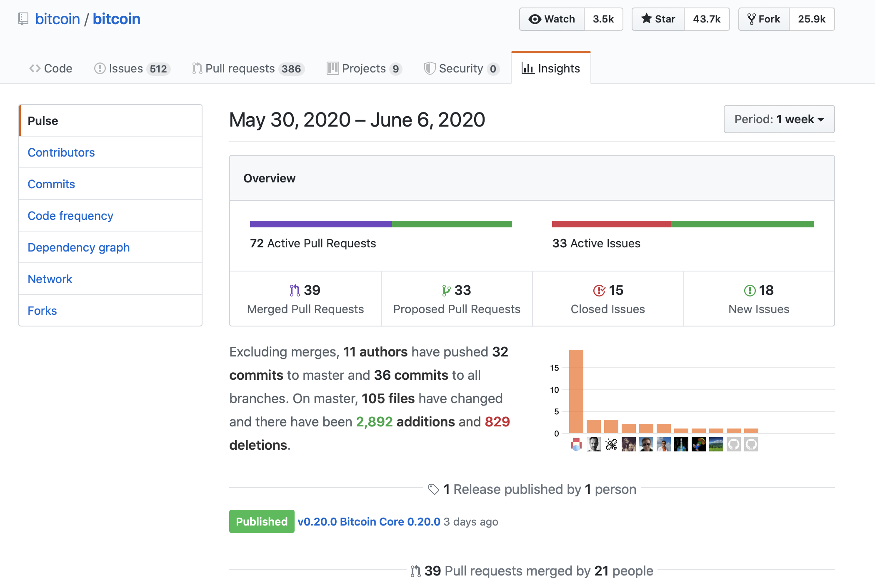The width and height of the screenshot is (875, 588).
Task: Open Code frequency in the sidebar
Action: 111,216
